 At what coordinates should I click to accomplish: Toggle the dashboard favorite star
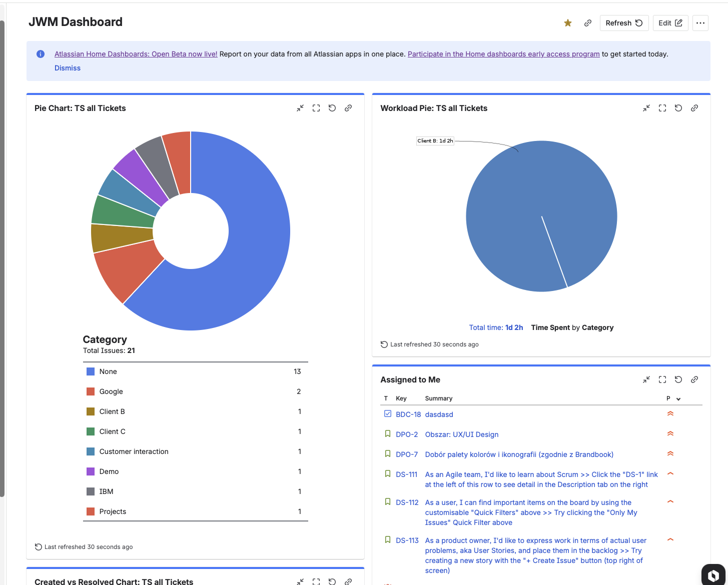point(567,23)
